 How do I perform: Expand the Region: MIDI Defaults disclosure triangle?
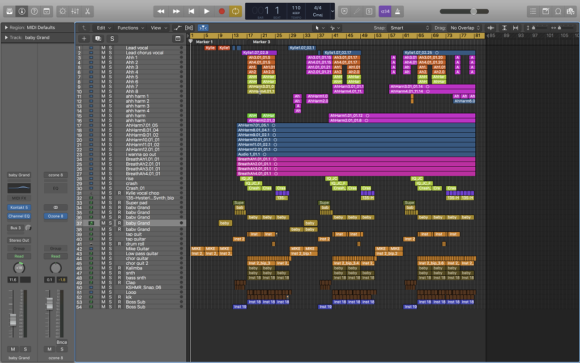6,27
